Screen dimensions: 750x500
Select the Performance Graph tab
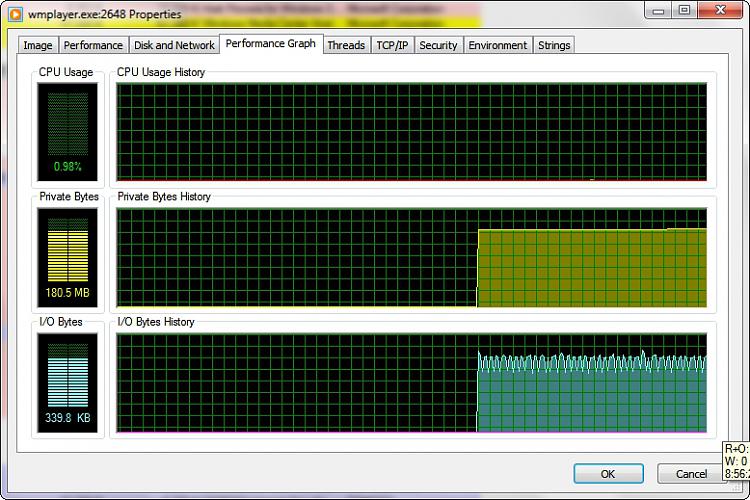click(271, 44)
